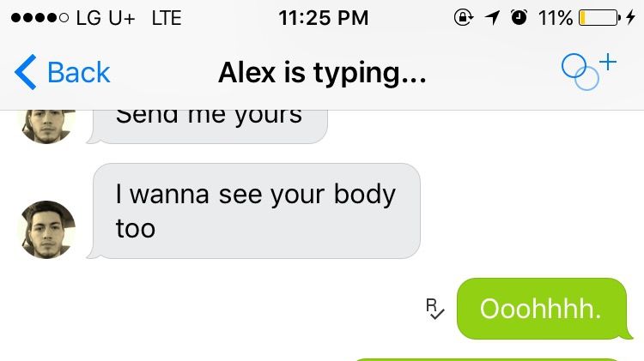Tap the 11:25 PM clock in status bar

coord(323,18)
